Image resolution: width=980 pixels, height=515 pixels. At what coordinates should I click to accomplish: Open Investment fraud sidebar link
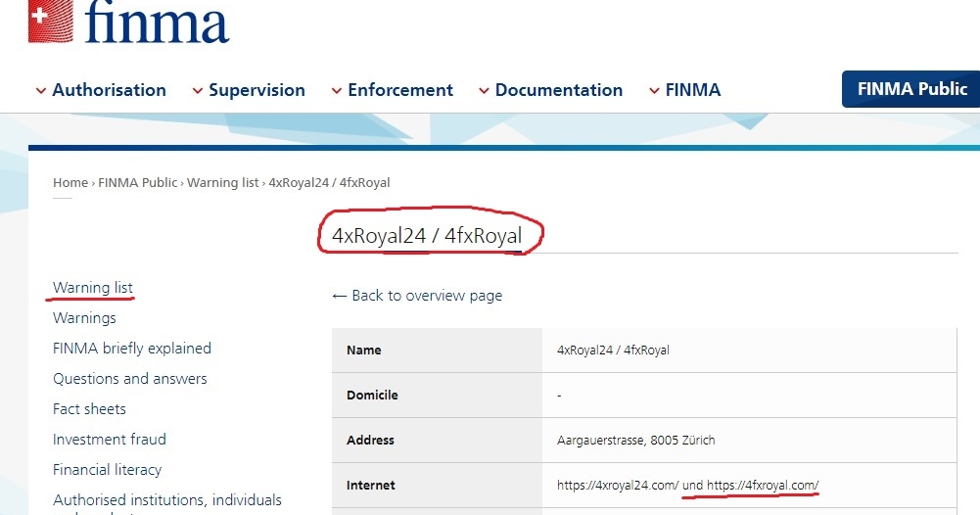[110, 440]
